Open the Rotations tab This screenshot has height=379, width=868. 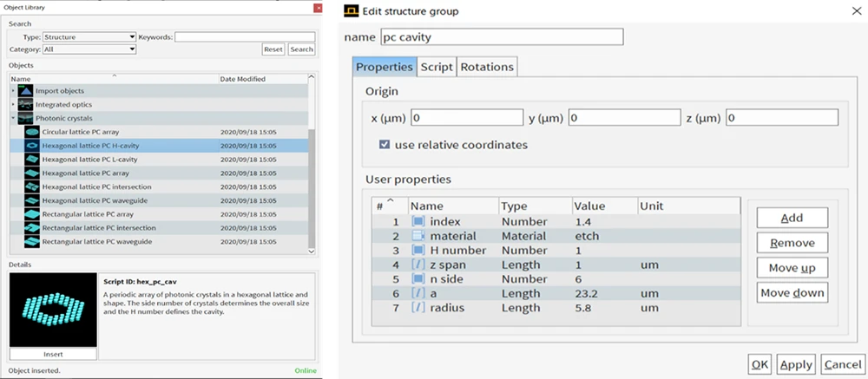[487, 67]
